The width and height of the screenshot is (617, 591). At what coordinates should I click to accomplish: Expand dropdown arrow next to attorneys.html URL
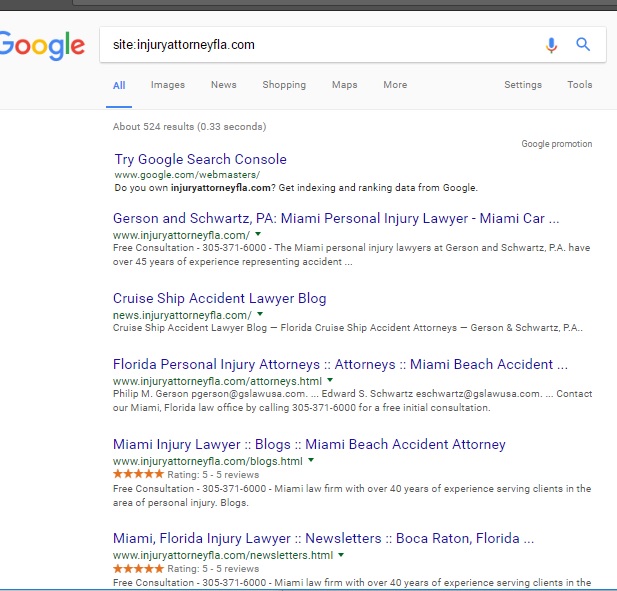[330, 380]
